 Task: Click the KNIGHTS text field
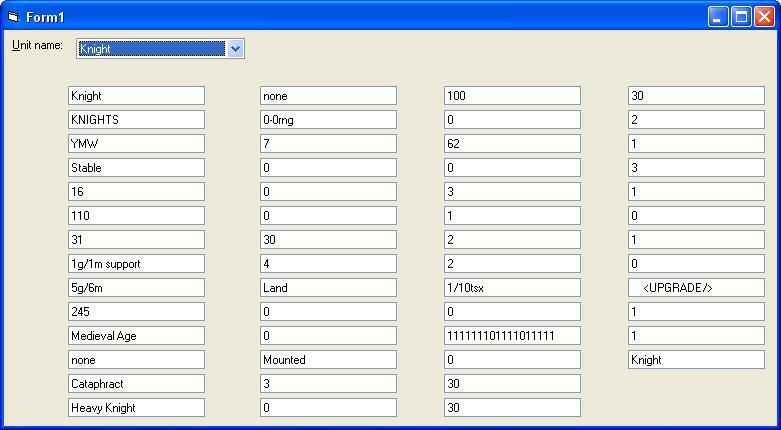[x=136, y=120]
